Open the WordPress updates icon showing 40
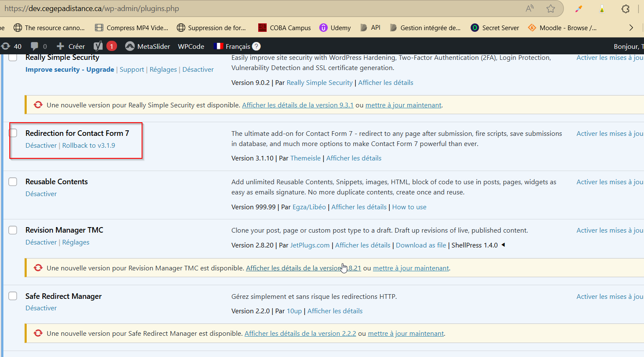 coord(11,46)
